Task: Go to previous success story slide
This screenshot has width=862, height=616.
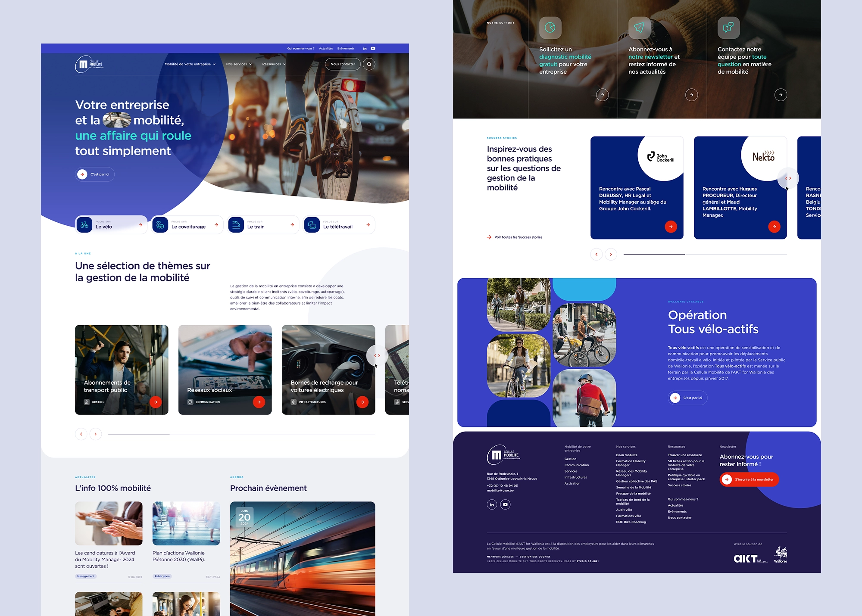Action: pyautogui.click(x=597, y=254)
